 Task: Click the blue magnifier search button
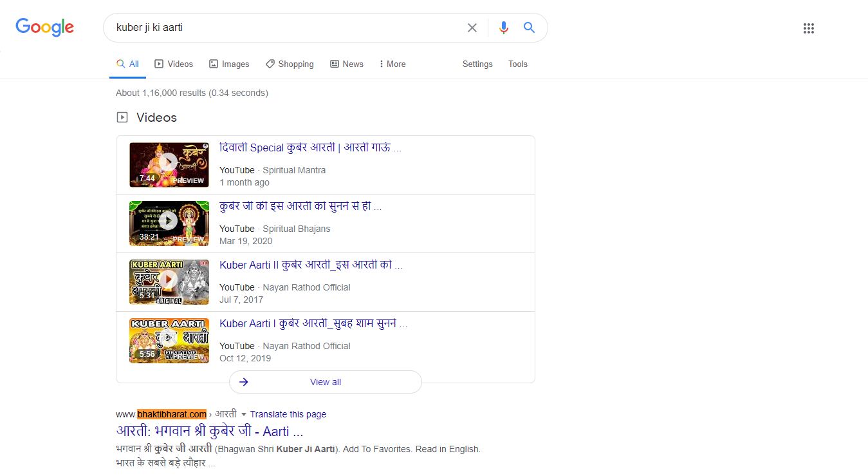point(529,28)
